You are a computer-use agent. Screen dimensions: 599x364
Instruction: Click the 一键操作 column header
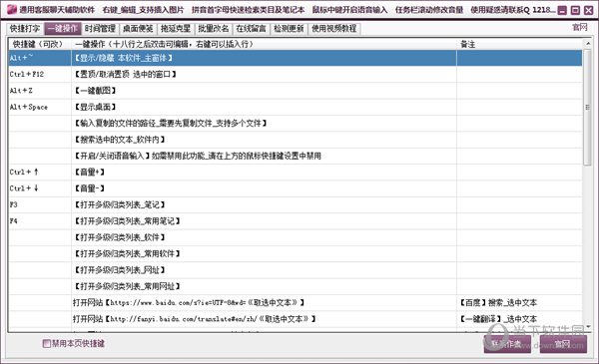[x=264, y=44]
